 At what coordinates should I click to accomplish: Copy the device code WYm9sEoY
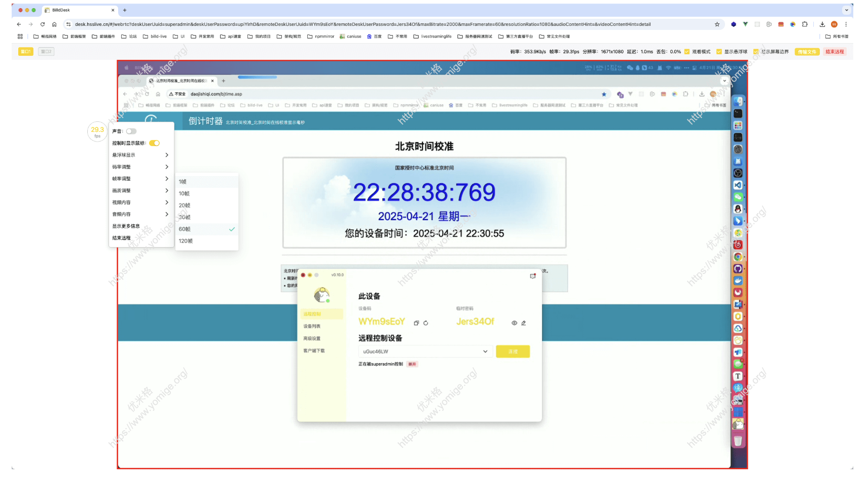click(416, 323)
